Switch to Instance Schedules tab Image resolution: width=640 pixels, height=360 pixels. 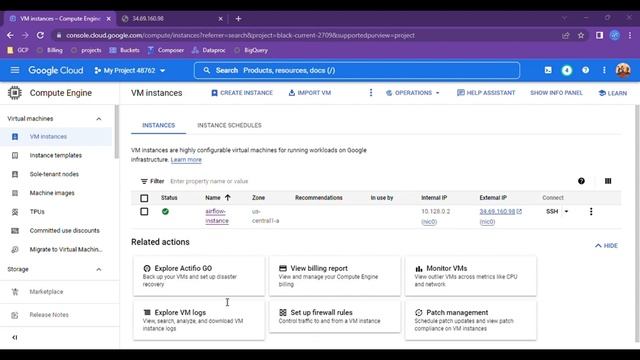tap(229, 125)
